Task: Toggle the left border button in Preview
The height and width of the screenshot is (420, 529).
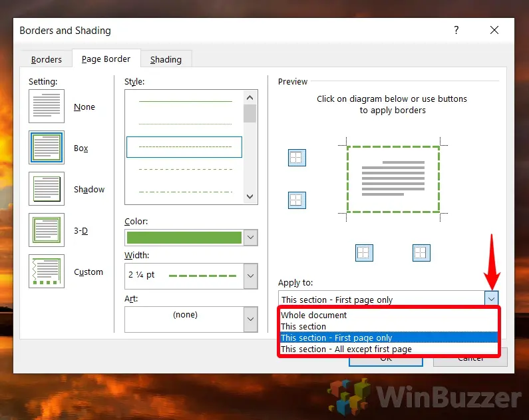Action: coord(364,253)
